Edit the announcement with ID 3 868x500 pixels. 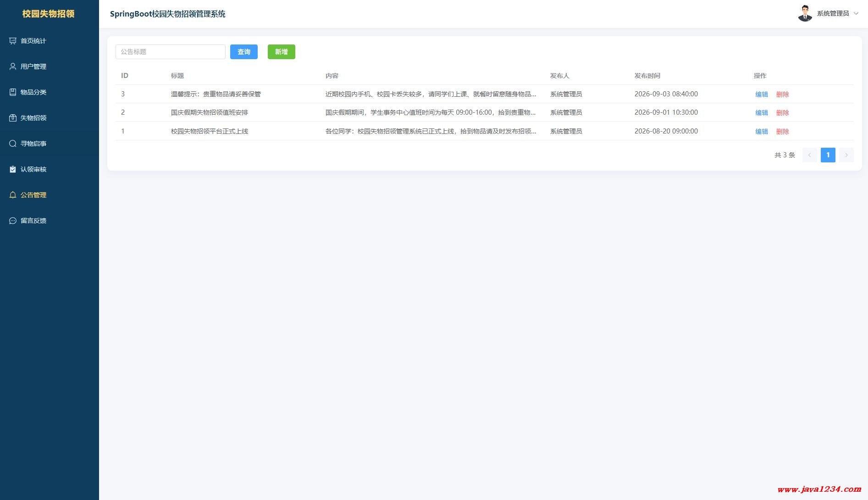[x=762, y=94]
